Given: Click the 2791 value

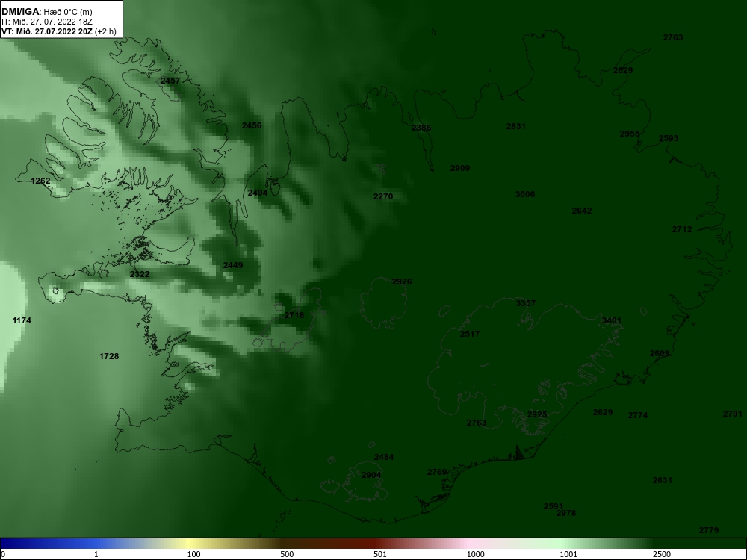Looking at the screenshot, I should click(733, 414).
